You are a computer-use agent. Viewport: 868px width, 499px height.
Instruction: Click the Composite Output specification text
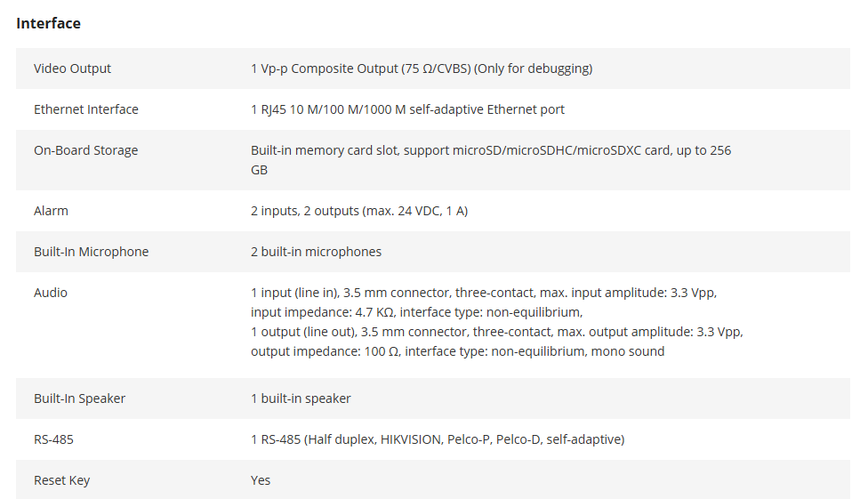click(422, 68)
